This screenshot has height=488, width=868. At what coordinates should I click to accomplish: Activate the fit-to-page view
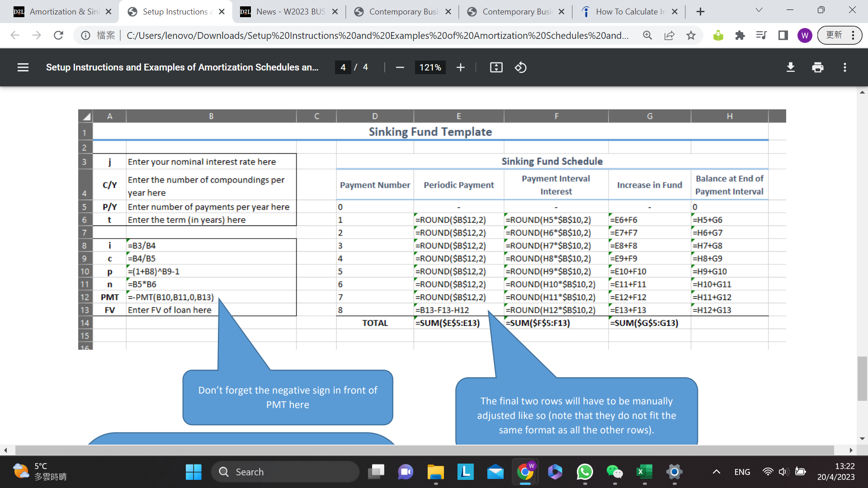(x=496, y=67)
